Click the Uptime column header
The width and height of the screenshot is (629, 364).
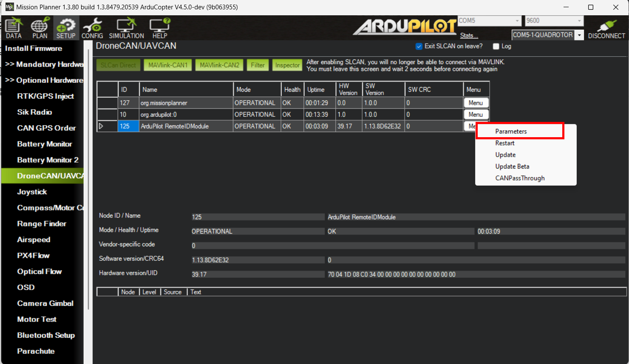point(320,90)
